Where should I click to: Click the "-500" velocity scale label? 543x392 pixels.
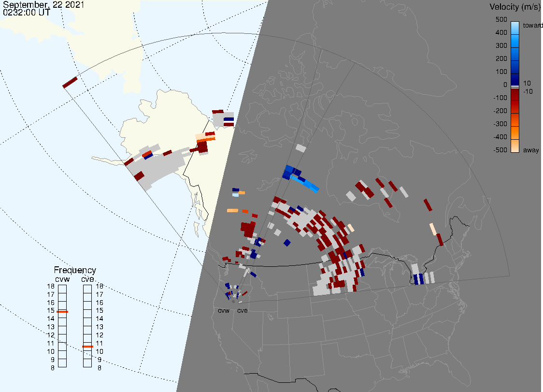coord(500,150)
